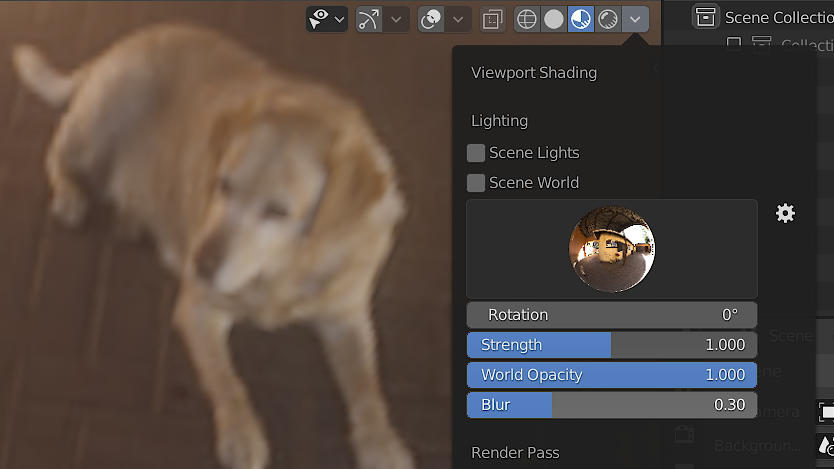Enable the Scene Lights checkbox
This screenshot has height=469, width=834.
(x=476, y=153)
